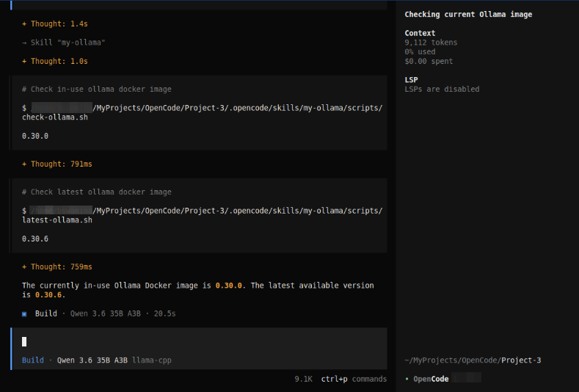This screenshot has height=392, width=579.
Task: Click the blue Build square icon
Action: pyautogui.click(x=24, y=313)
